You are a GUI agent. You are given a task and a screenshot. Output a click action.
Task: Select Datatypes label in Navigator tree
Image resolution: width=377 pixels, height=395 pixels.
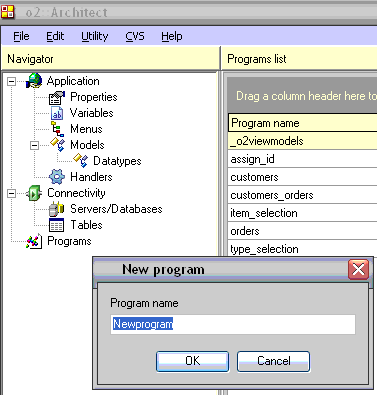pos(117,161)
